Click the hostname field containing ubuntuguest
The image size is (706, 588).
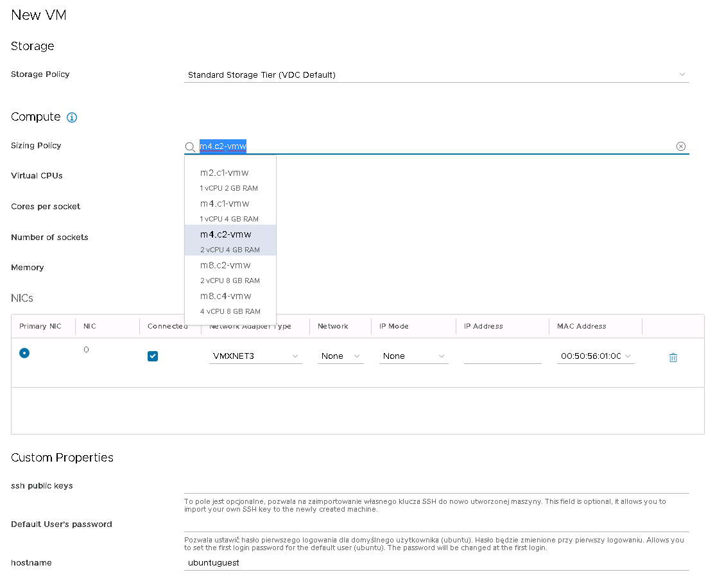point(436,563)
